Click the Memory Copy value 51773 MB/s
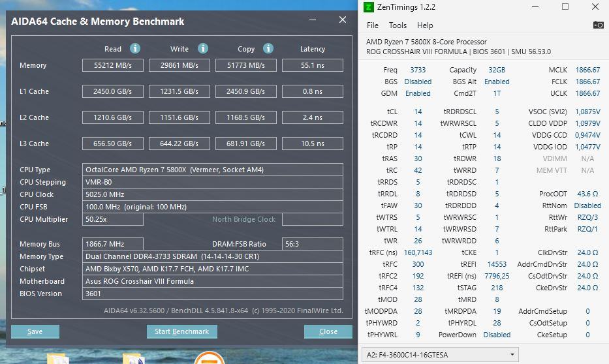 246,65
